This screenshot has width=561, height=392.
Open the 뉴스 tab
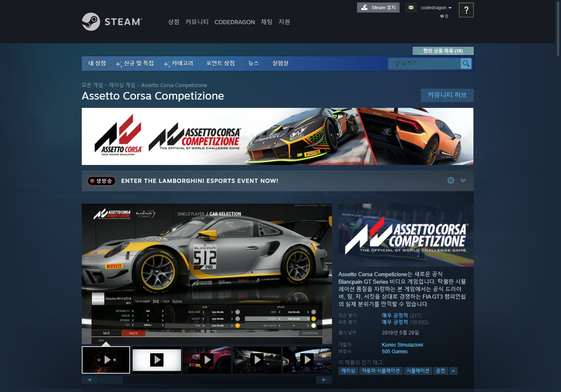pyautogui.click(x=254, y=63)
